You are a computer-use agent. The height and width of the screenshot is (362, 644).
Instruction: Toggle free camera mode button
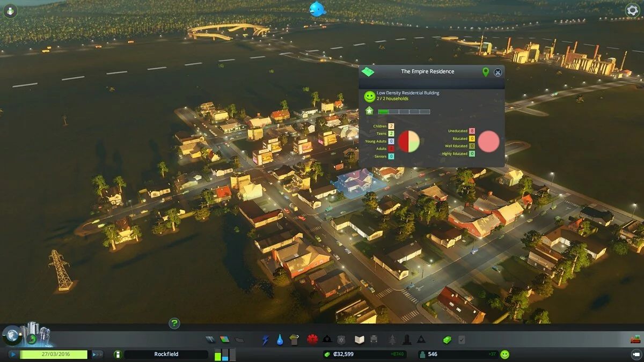point(635,354)
